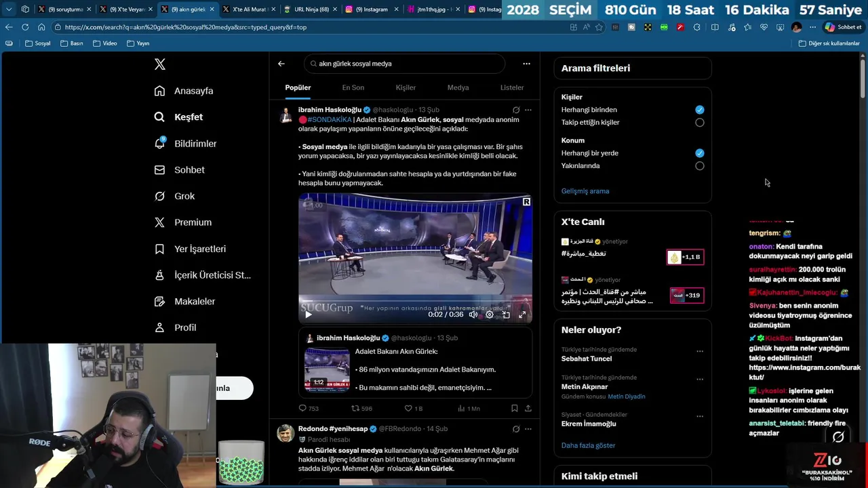The height and width of the screenshot is (488, 868).
Task: Reply to the post with 753 comments
Action: coord(309,409)
